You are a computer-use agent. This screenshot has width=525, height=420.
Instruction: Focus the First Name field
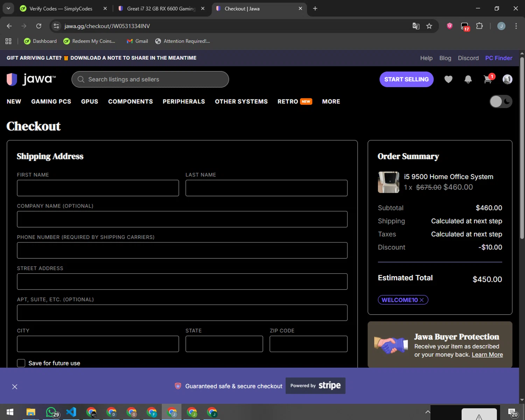click(98, 188)
